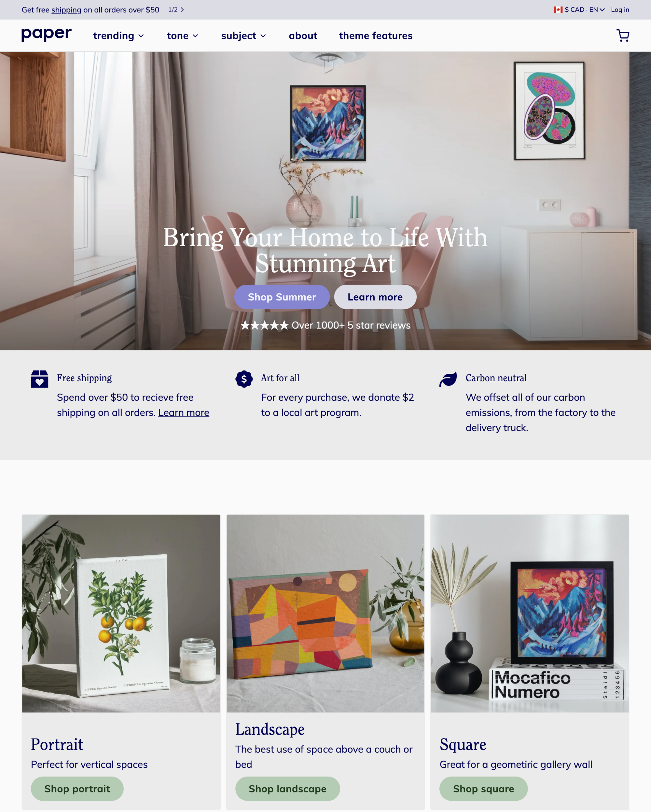Click the paper logo icon top left
Screen dimensions: 651x812
47,35
